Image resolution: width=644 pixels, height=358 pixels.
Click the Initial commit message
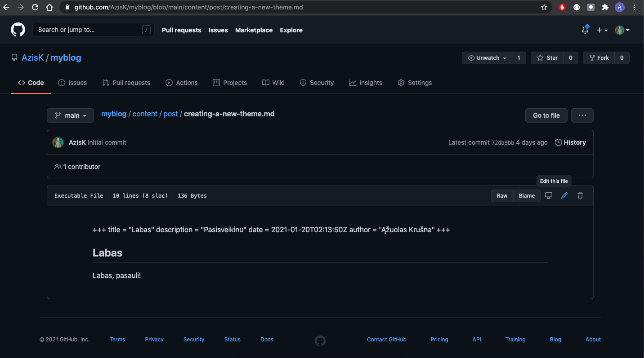[x=107, y=142]
